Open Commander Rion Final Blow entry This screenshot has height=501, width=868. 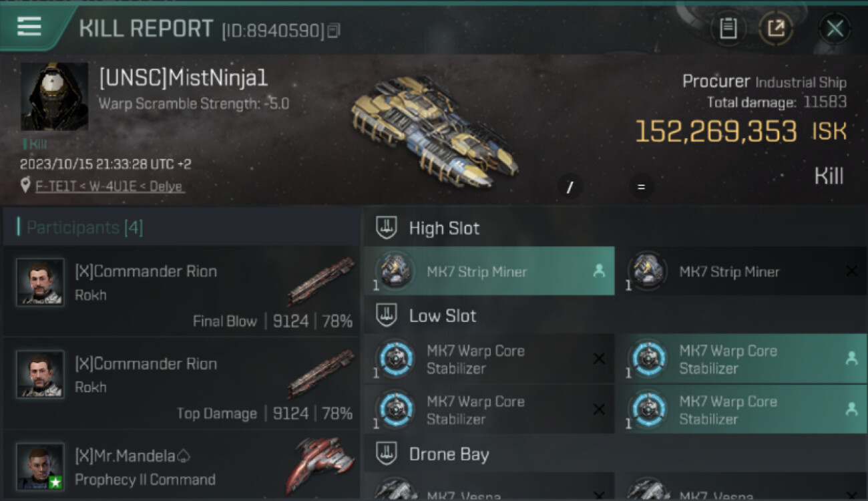[182, 292]
